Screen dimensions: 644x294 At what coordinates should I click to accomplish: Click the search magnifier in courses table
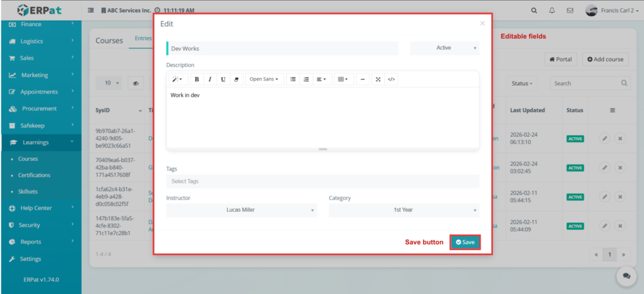625,83
